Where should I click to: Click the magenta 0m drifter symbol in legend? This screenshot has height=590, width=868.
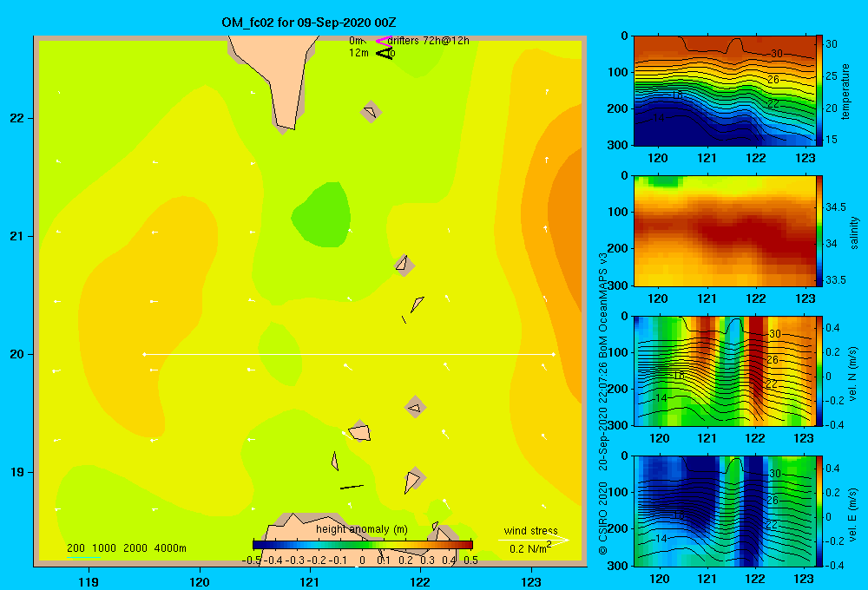(x=383, y=41)
